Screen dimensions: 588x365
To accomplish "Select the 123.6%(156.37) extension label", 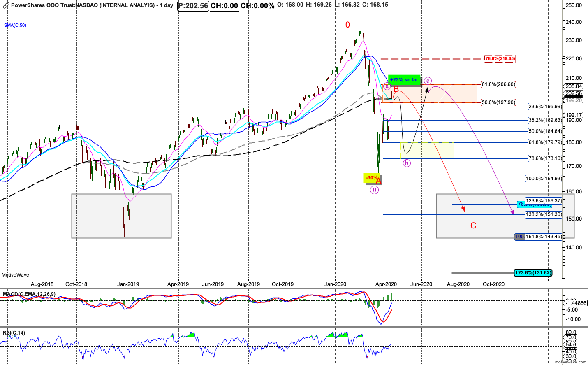I will 544,201.
